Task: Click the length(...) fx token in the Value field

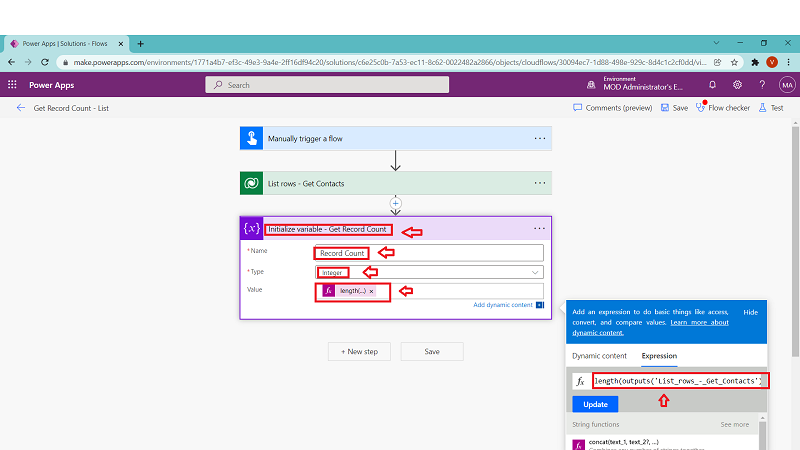Action: 350,291
